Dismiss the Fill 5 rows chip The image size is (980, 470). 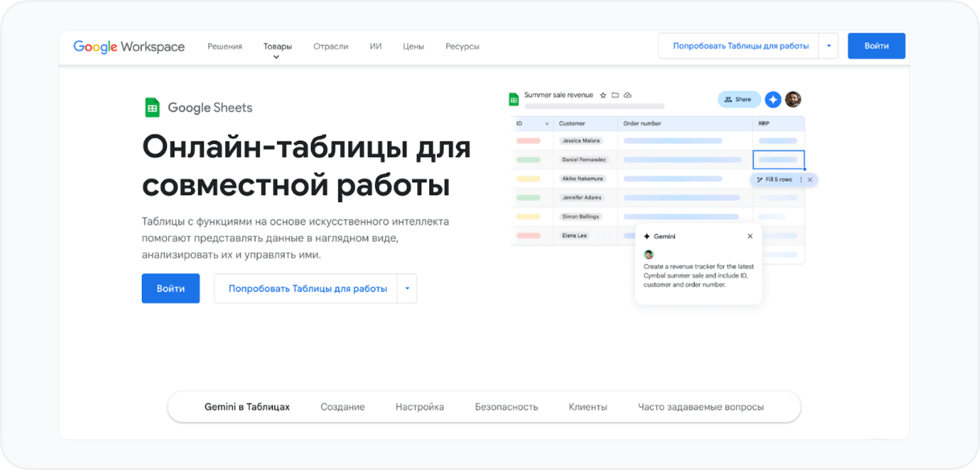coord(810,180)
